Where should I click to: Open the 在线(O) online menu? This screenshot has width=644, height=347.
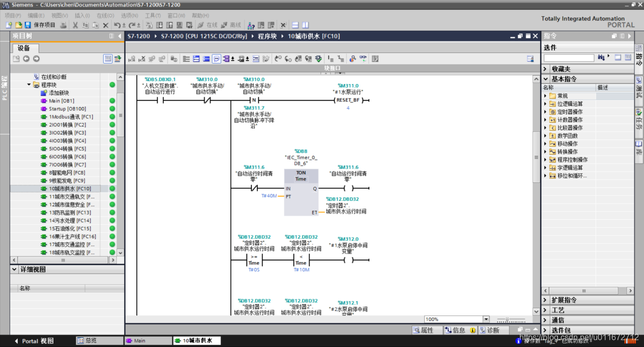[x=105, y=15]
